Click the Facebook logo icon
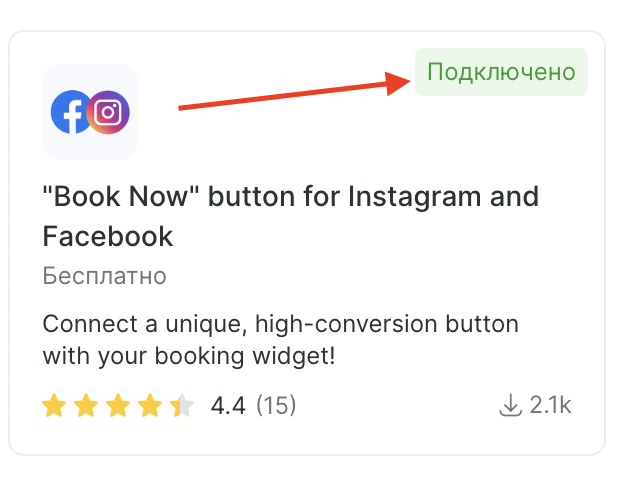The width and height of the screenshot is (630, 486). [x=70, y=112]
